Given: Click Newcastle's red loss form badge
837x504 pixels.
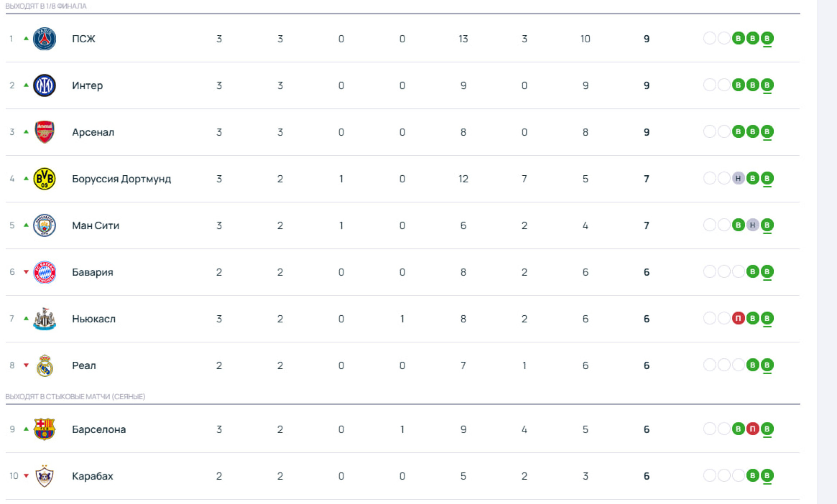Looking at the screenshot, I should point(738,318).
